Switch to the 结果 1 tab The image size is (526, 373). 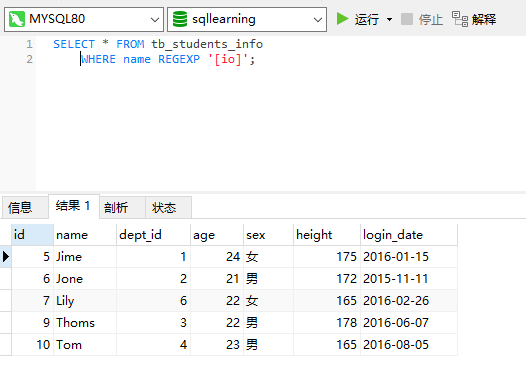(x=74, y=206)
